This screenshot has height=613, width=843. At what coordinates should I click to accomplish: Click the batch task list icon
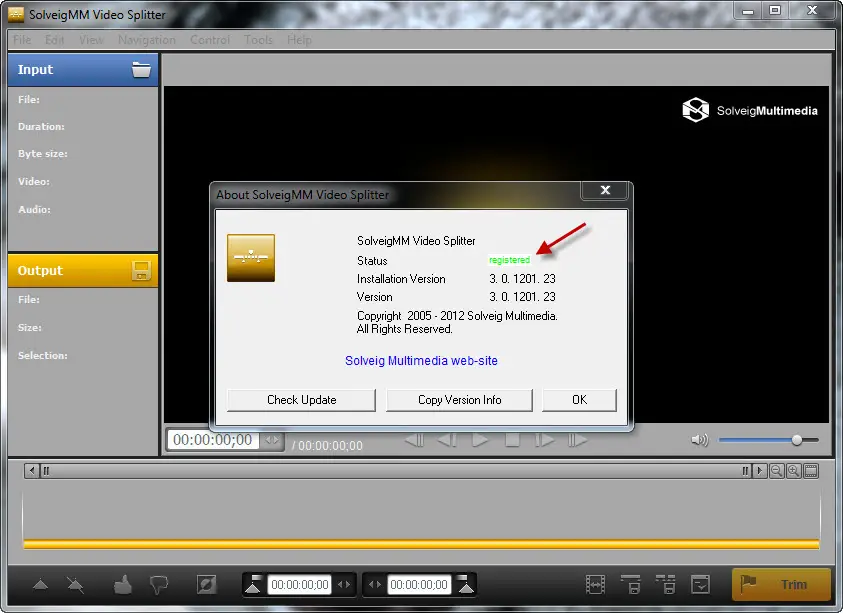pos(701,585)
